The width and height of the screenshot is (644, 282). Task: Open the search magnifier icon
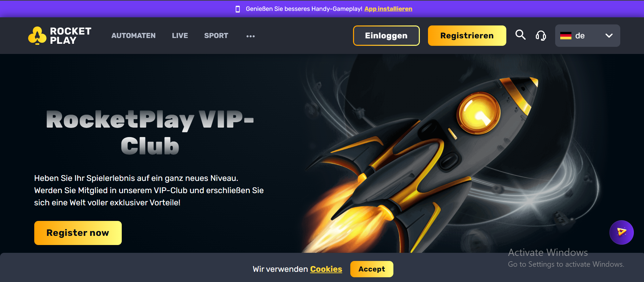click(x=520, y=35)
